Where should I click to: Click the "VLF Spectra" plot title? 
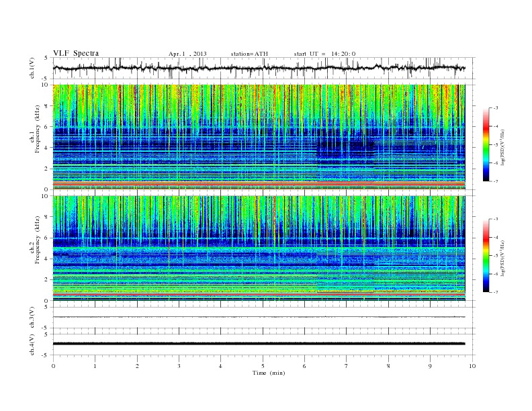(x=76, y=53)
